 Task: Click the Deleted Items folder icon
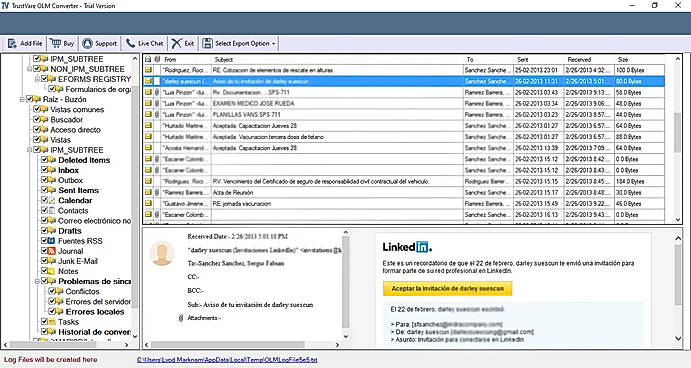pos(52,160)
